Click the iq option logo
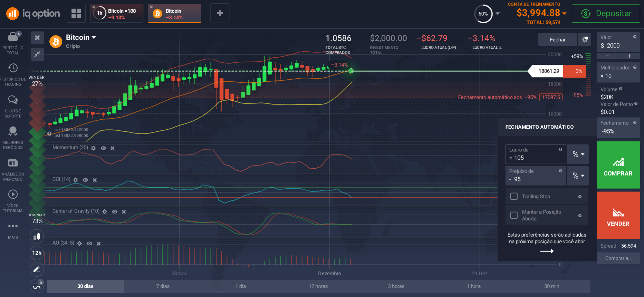This screenshot has height=297, width=644. (x=33, y=13)
